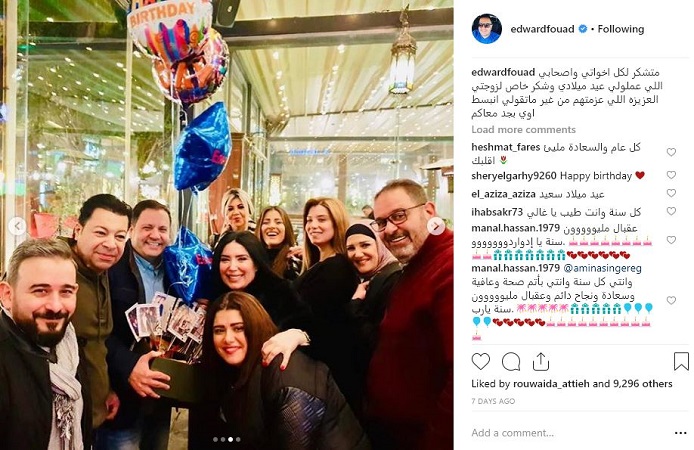Toggle the Following button
Viewport: 694px width, 450px height.
(x=621, y=29)
